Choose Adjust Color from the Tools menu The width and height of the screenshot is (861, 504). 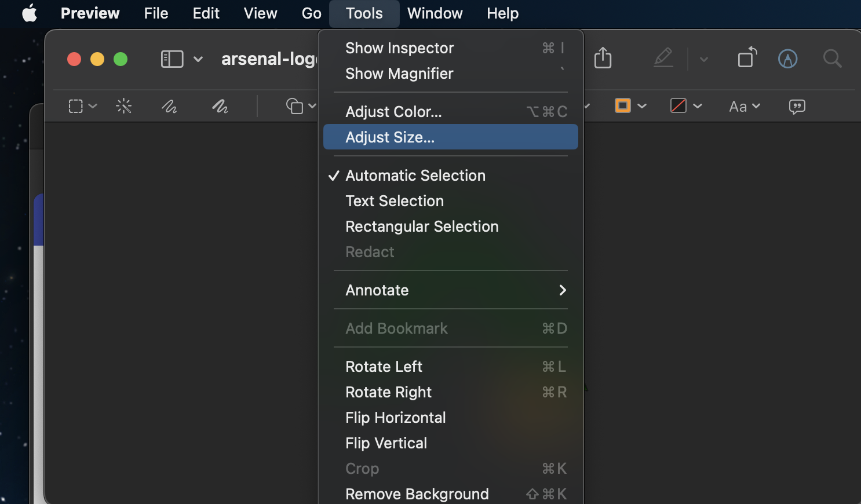coord(393,111)
